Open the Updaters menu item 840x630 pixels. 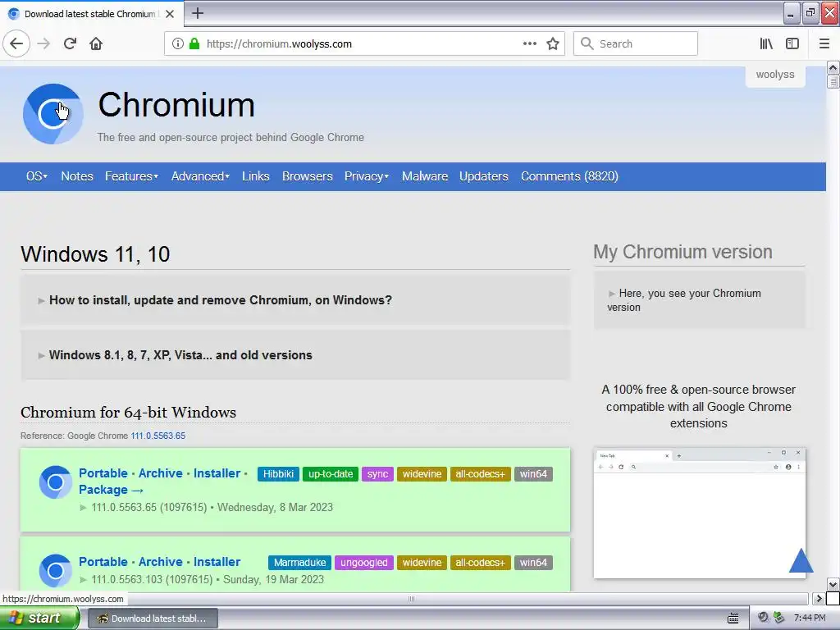coord(484,176)
